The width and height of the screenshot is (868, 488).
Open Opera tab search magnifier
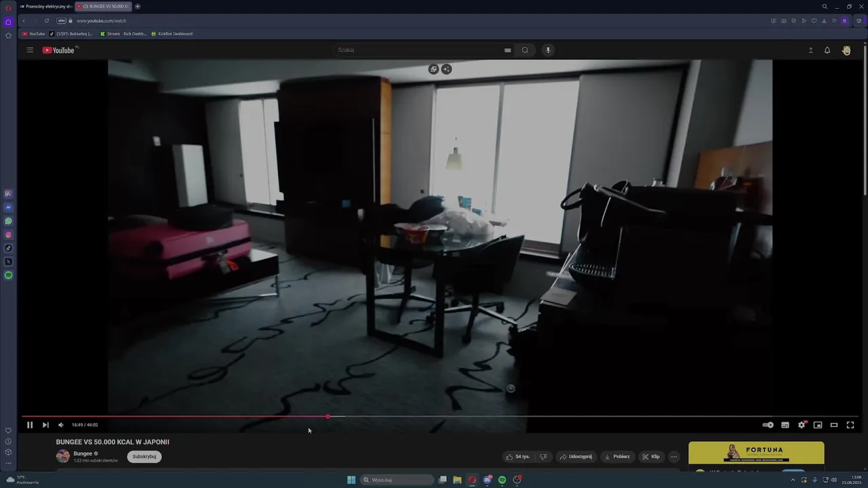tap(825, 6)
